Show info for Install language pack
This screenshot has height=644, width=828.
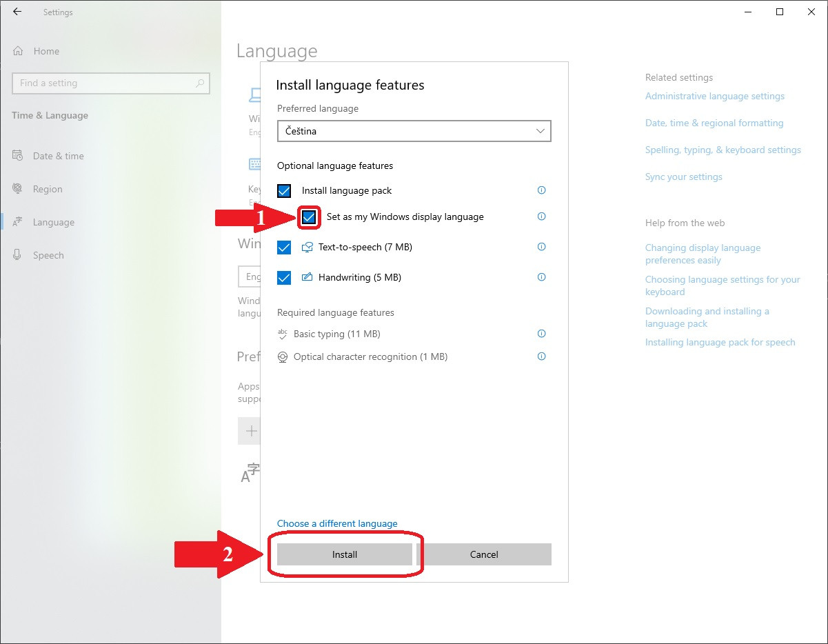(x=541, y=190)
